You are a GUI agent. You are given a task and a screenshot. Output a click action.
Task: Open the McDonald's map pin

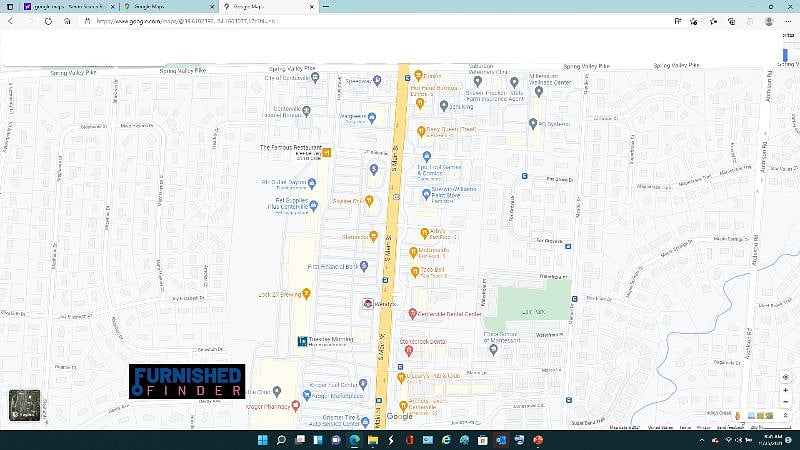(x=413, y=252)
